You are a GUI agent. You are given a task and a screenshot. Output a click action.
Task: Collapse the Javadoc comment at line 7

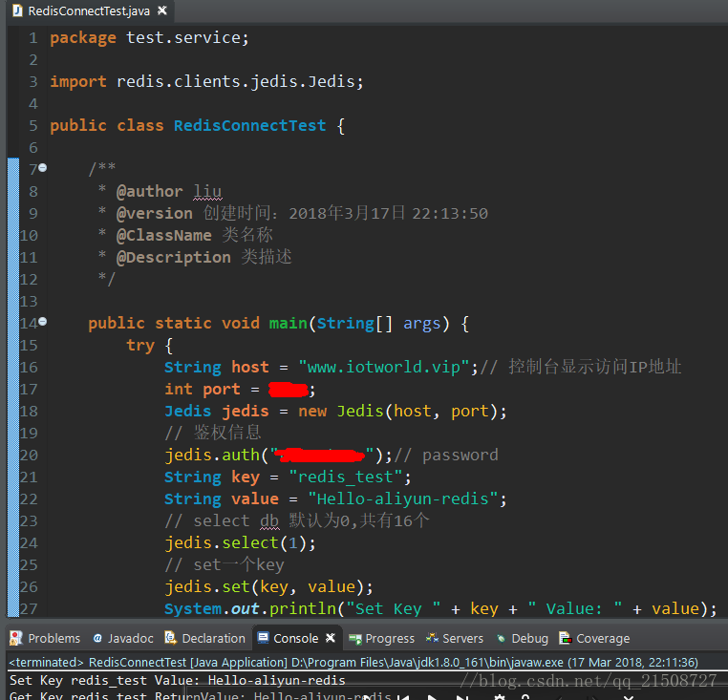43,167
